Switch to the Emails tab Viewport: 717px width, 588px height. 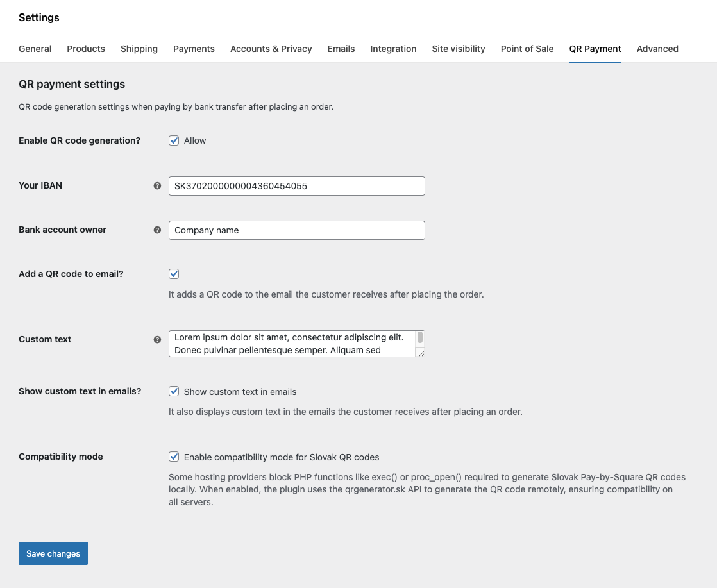coord(341,49)
